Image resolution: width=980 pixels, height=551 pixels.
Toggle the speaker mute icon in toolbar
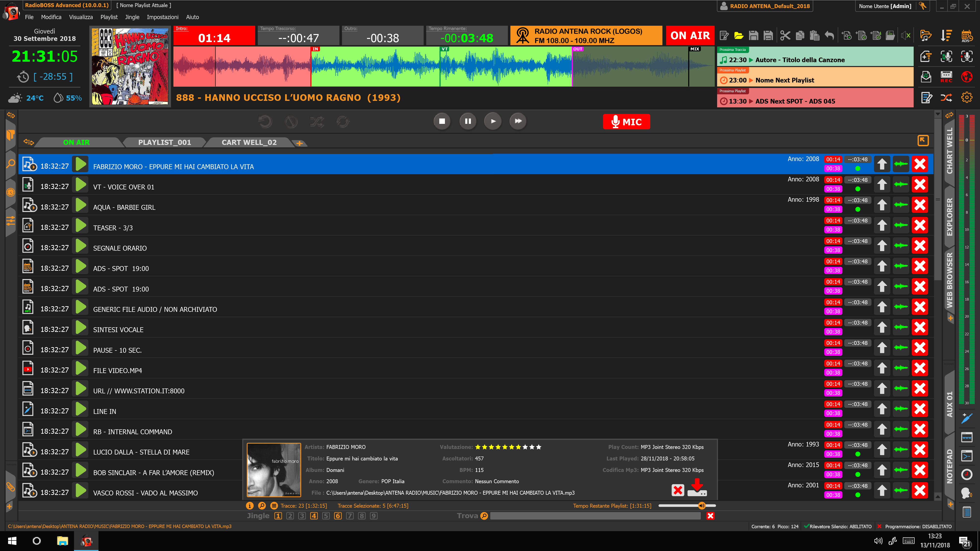[x=906, y=36]
